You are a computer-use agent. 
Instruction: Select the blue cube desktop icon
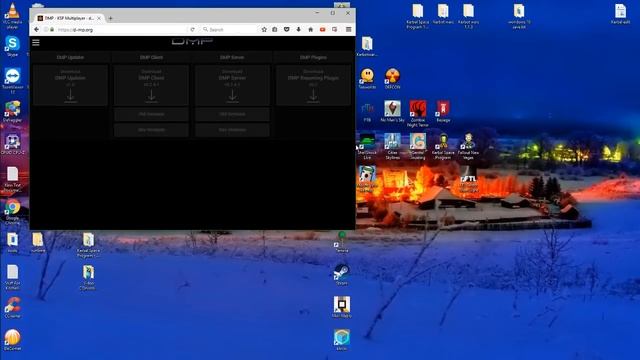pyautogui.click(x=341, y=340)
